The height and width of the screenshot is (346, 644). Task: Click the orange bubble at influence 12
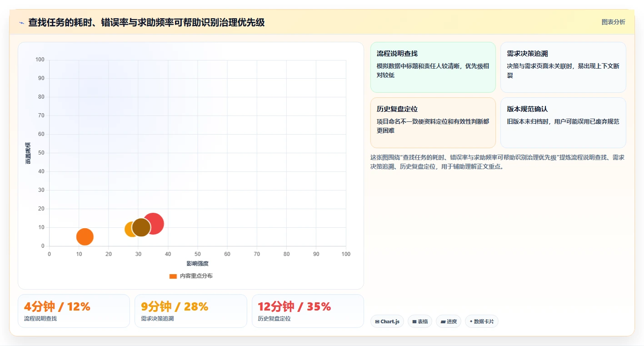(x=85, y=236)
